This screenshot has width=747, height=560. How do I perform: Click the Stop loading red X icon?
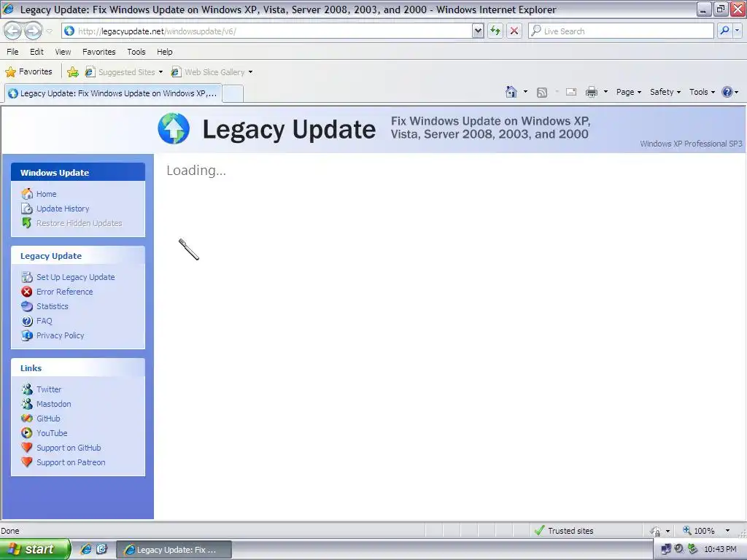tap(514, 31)
